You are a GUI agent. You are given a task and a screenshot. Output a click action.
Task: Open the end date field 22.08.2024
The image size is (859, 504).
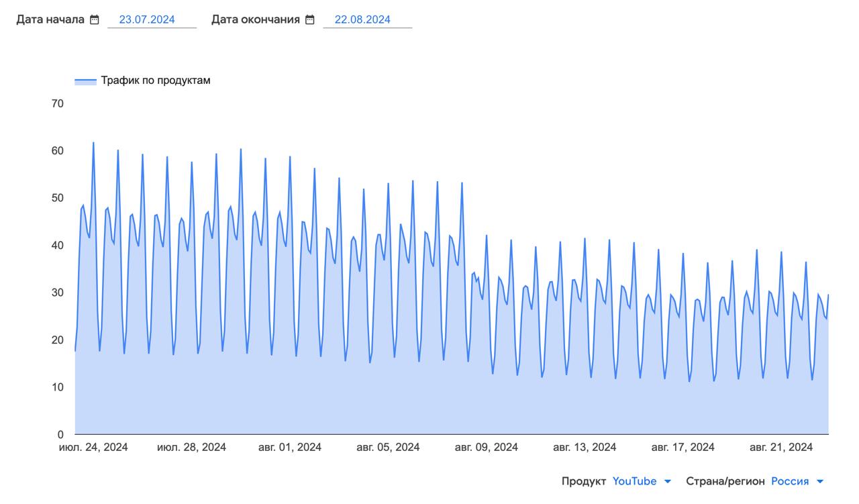[362, 19]
